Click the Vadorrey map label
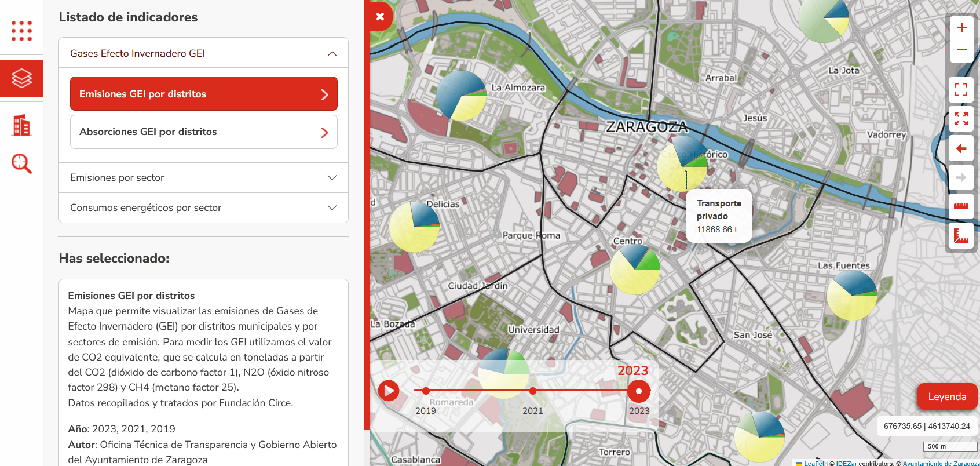The image size is (980, 466). click(886, 134)
